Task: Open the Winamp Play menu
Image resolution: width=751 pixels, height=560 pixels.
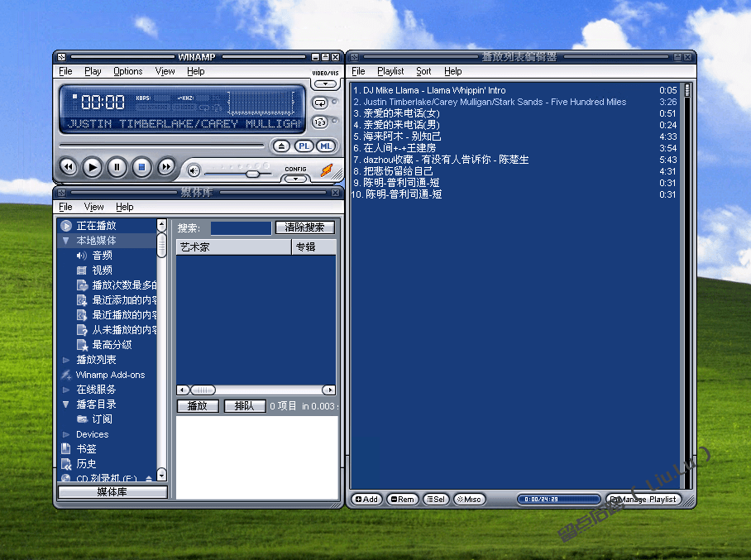Action: pos(93,71)
